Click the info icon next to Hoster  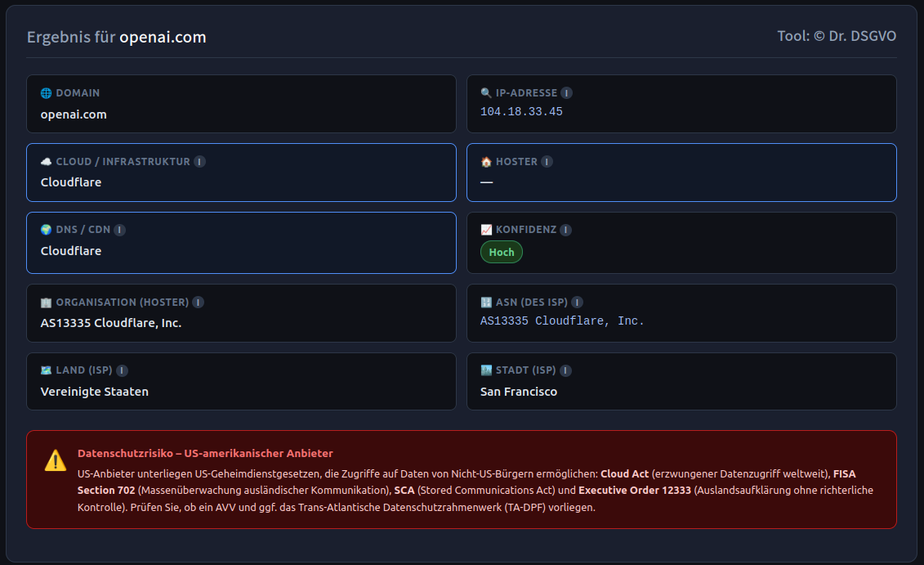click(547, 162)
